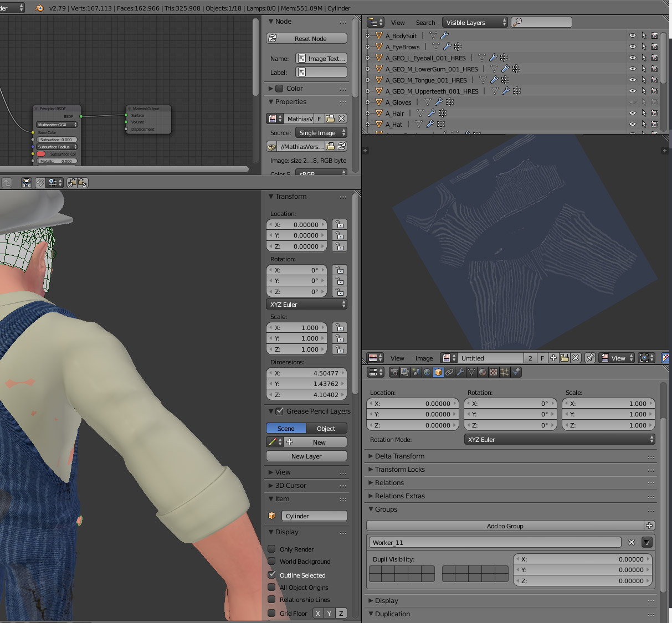Open the Particles properties tab
Image resolution: width=672 pixels, height=623 pixels.
[x=505, y=372]
